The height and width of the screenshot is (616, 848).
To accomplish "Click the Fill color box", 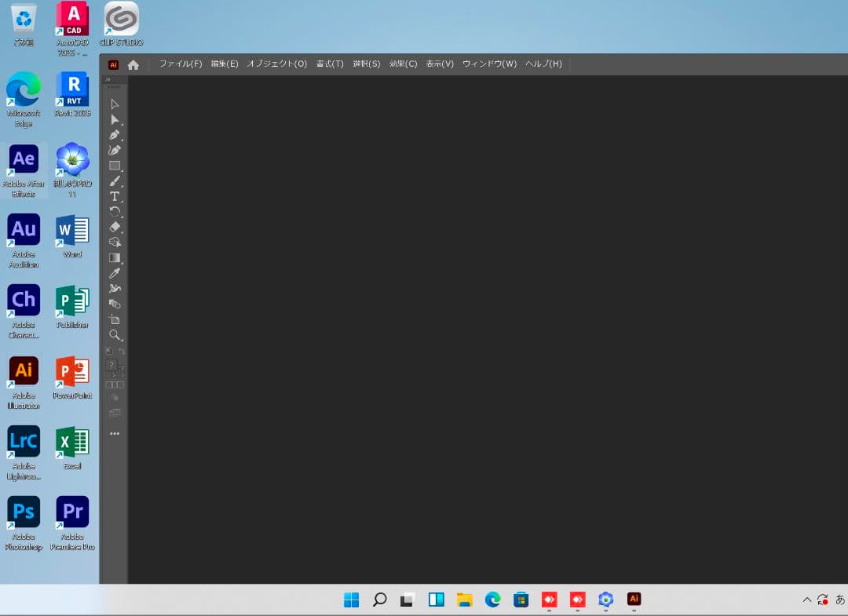I will pyautogui.click(x=111, y=365).
